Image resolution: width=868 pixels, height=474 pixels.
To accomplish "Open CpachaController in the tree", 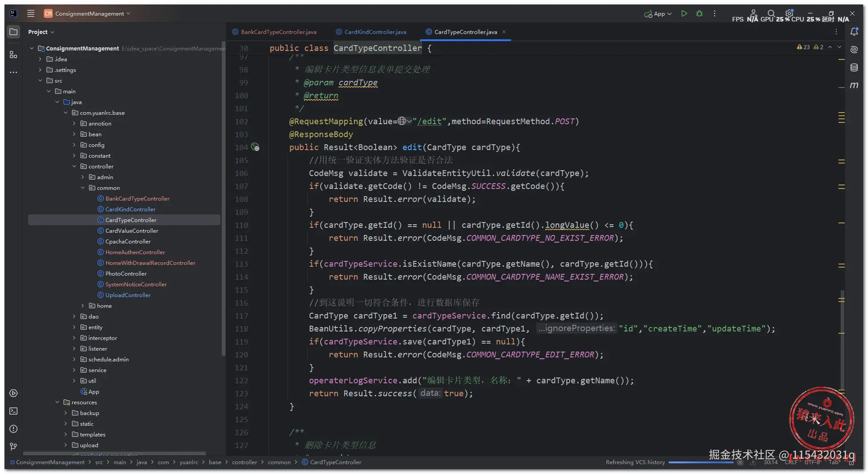I will click(124, 241).
